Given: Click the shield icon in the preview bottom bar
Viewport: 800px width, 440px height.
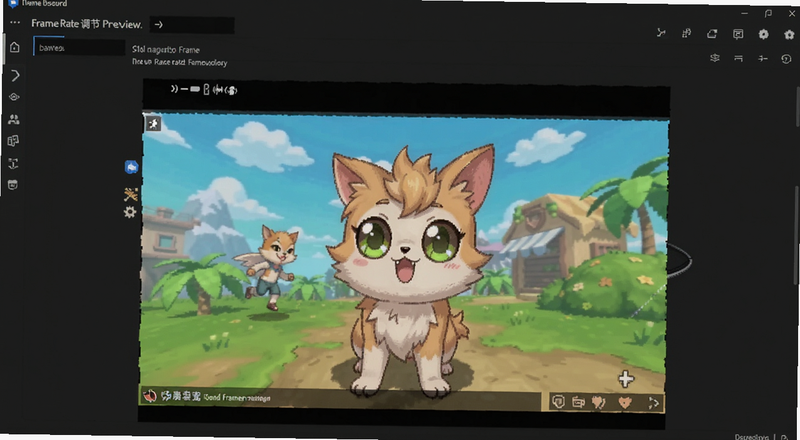Looking at the screenshot, I should click(559, 402).
